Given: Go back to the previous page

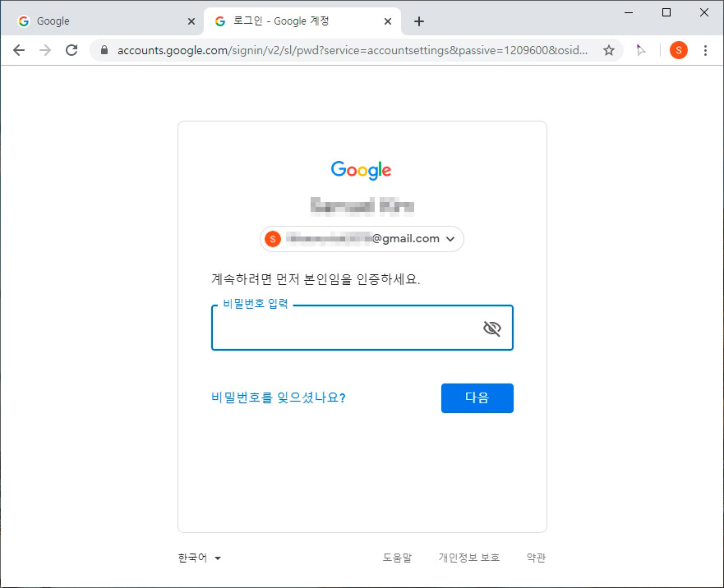Looking at the screenshot, I should [x=19, y=50].
